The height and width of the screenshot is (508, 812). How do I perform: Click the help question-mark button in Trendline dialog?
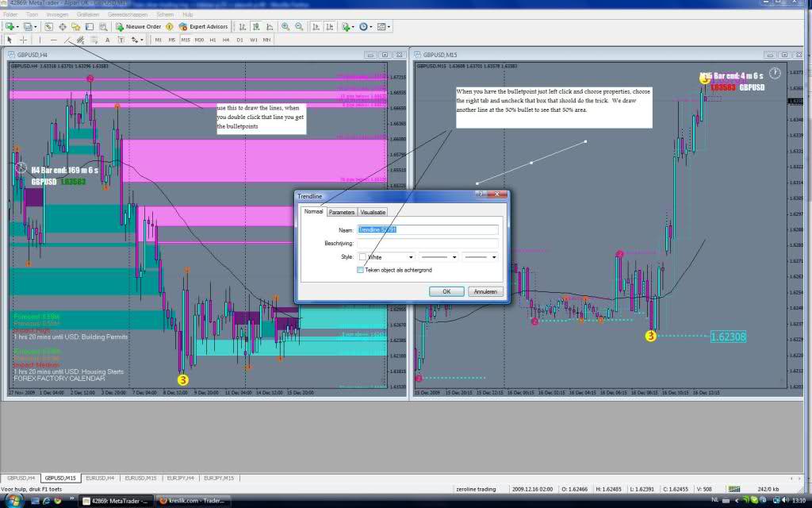(x=480, y=194)
